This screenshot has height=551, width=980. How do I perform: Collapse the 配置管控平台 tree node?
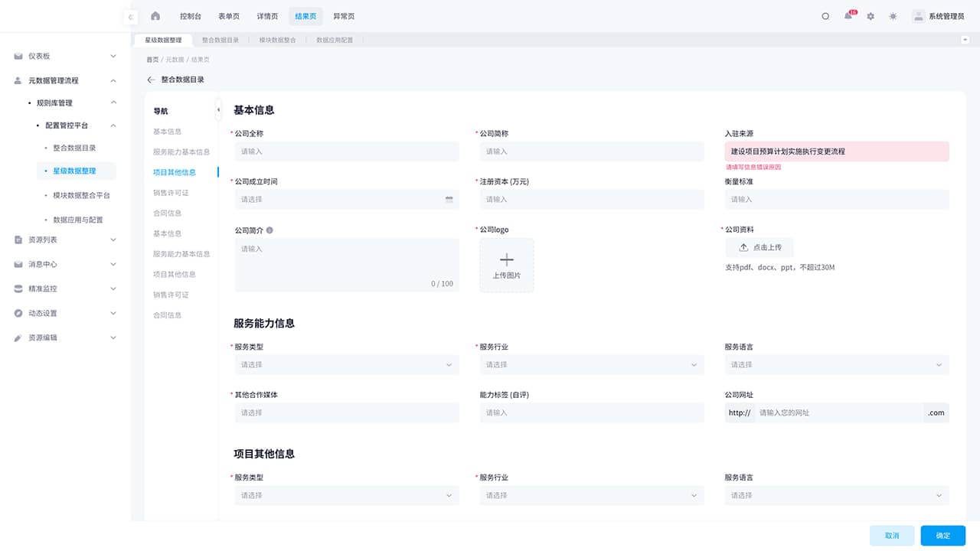pyautogui.click(x=113, y=125)
